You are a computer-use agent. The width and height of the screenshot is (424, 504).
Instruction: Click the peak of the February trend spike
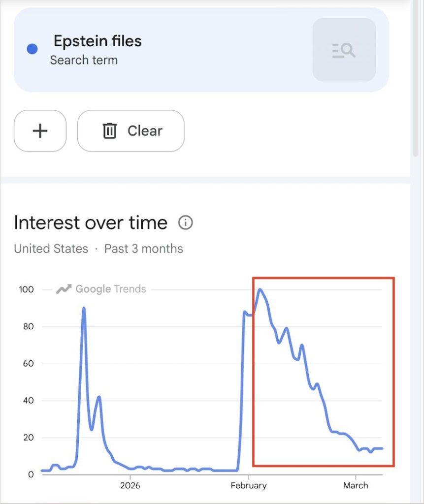point(260,290)
